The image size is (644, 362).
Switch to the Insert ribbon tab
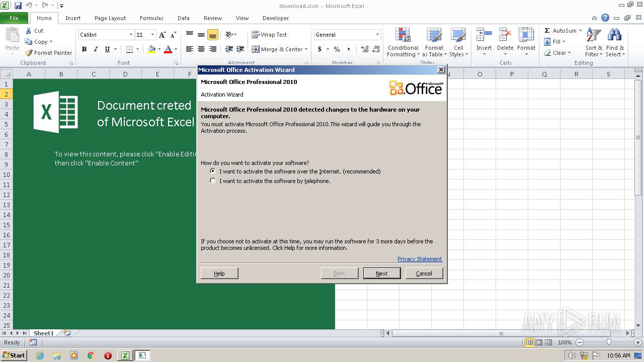click(x=73, y=18)
